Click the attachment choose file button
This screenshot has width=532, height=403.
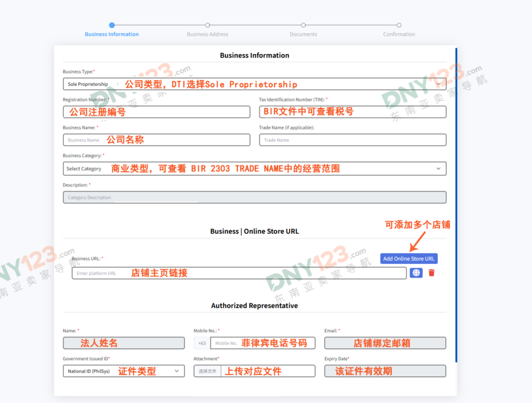(207, 371)
